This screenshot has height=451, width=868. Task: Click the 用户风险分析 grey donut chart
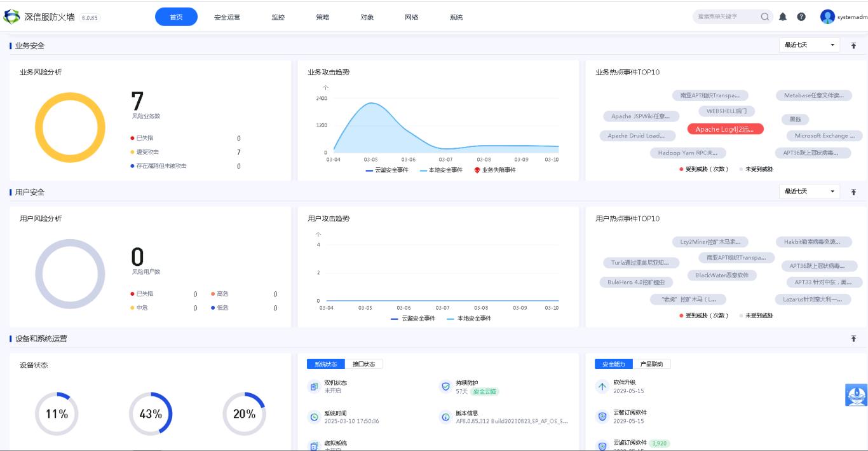coord(70,274)
